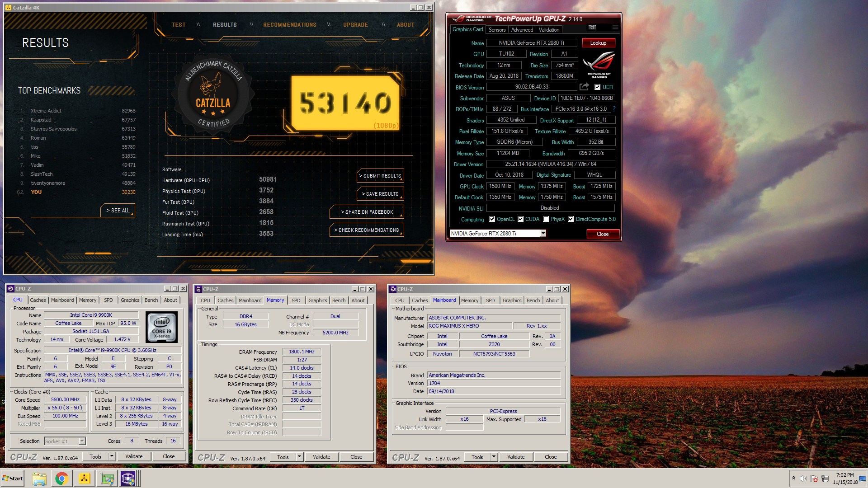
Task: Open the yellow Catzilla taskbar icon
Action: 84,479
